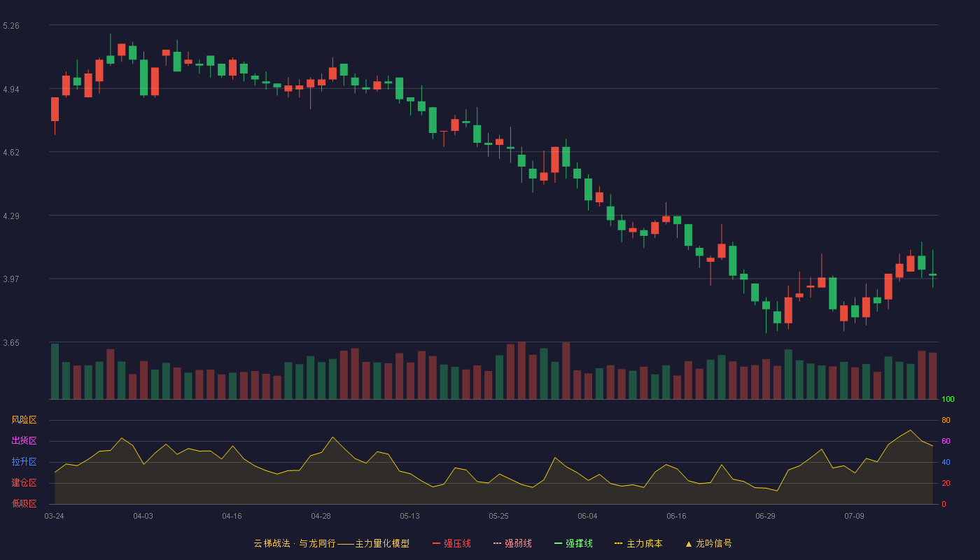Click the blue 40 indicator axis label
The image size is (980, 560).
point(946,462)
